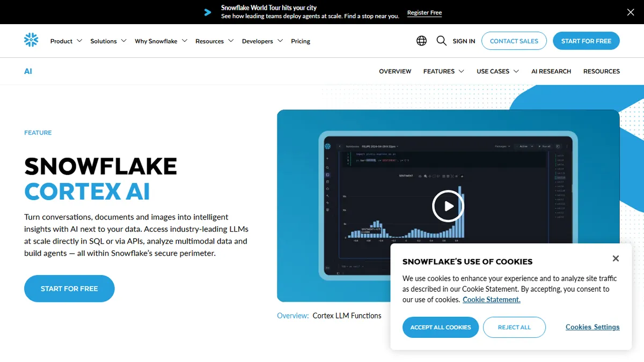Click the SNOWFLAKE CORTEX AI heading
The width and height of the screenshot is (644, 362).
click(x=100, y=179)
